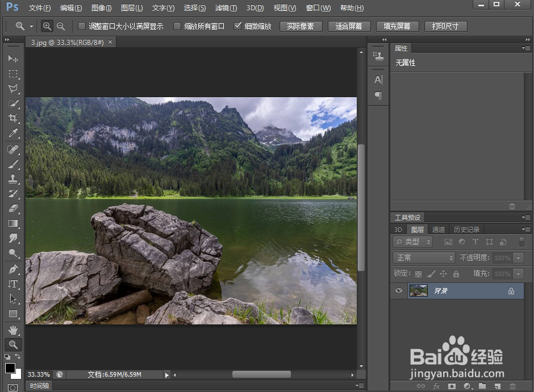Screen dimensions: 534x392
Task: Open the Character panel icon
Action: point(378,80)
